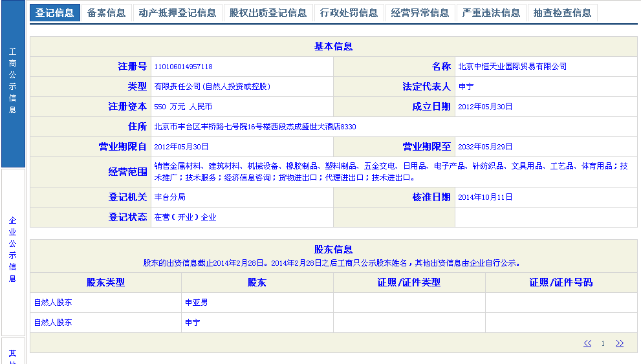
Task: Open the 经营异常信息 tab
Action: (x=420, y=13)
